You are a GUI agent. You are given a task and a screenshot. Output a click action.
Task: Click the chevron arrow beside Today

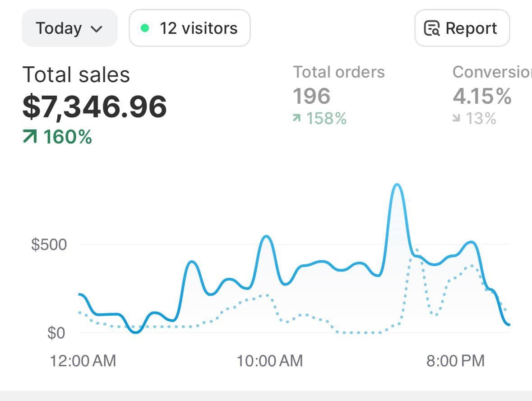(97, 29)
